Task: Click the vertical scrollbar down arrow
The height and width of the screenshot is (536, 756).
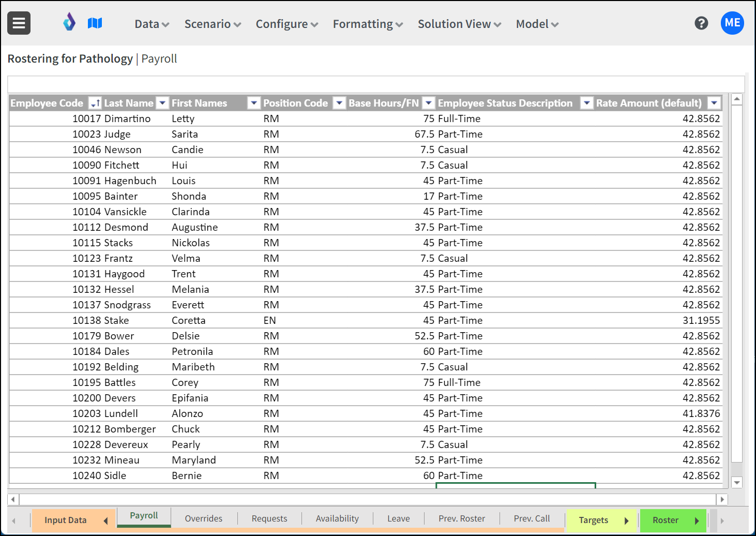Action: 737,483
